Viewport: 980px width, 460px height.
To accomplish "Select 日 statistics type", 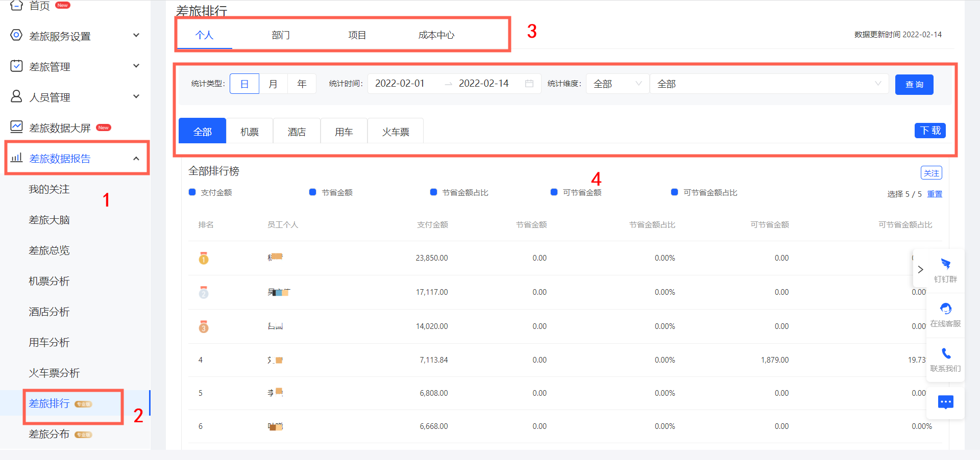I will [244, 84].
